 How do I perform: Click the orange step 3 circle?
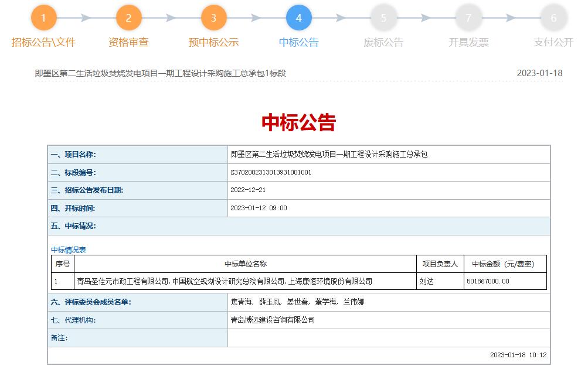pyautogui.click(x=213, y=18)
